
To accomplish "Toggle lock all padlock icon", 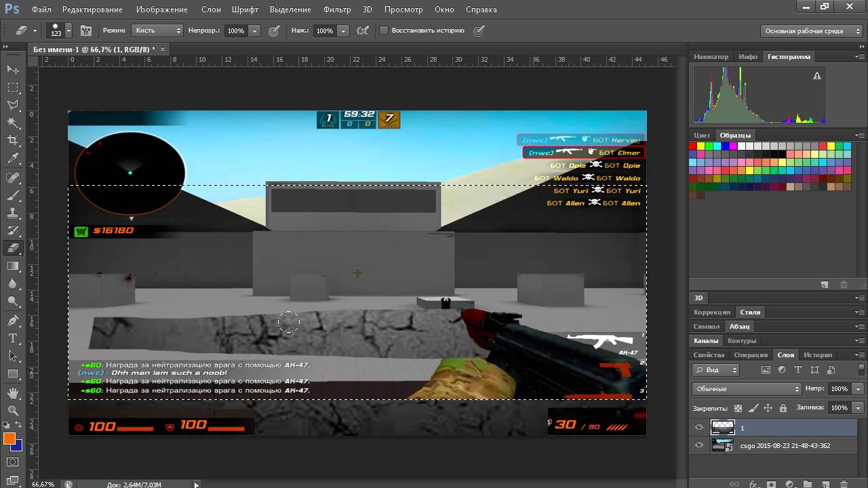I will [783, 408].
